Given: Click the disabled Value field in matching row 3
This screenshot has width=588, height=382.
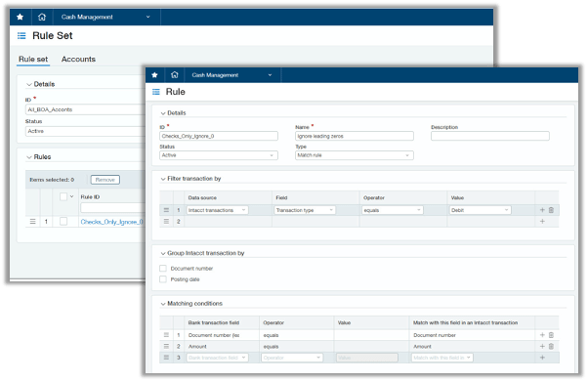Looking at the screenshot, I should [x=367, y=358].
